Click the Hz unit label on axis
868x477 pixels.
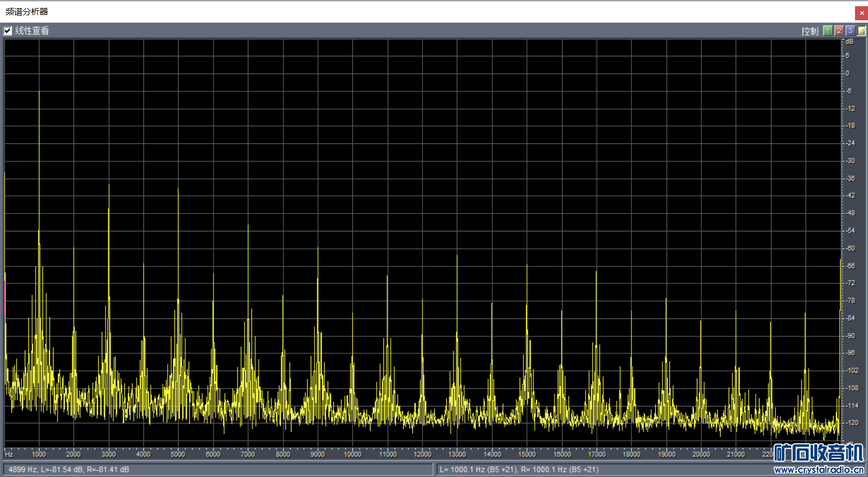(x=9, y=454)
